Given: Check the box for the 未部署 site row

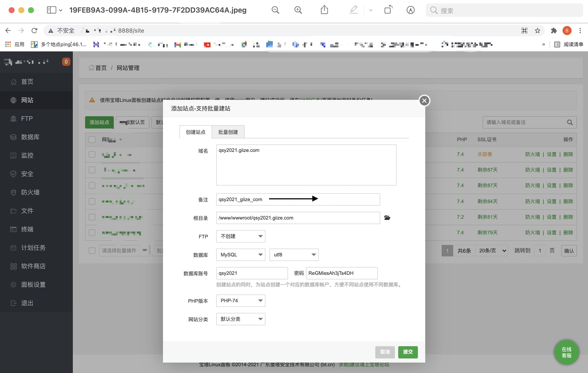Looking at the screenshot, I should (92, 154).
